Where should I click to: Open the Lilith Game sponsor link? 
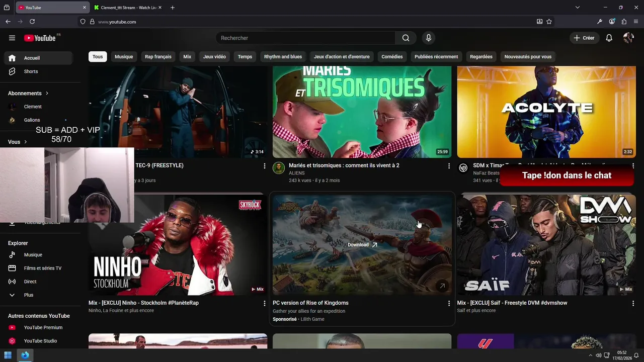[x=312, y=319]
